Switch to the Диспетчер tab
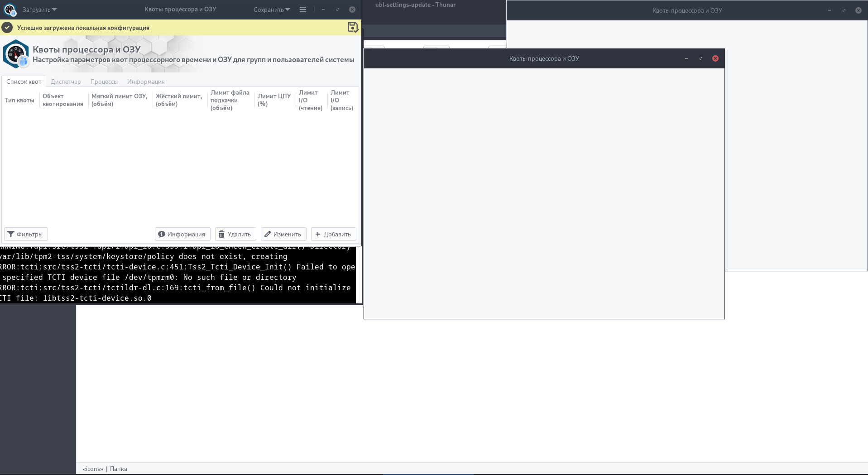This screenshot has height=475, width=868. 66,82
